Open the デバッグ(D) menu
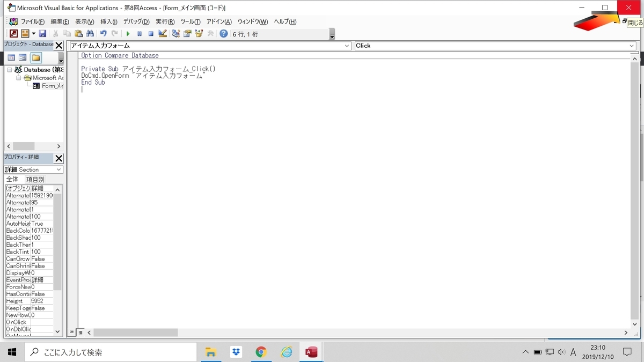The height and width of the screenshot is (362, 644). 136,21
